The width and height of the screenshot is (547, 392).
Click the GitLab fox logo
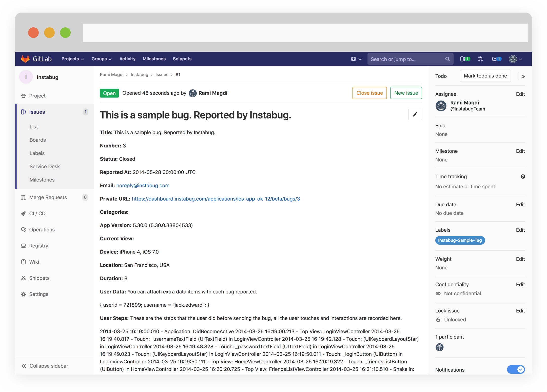[x=25, y=59]
